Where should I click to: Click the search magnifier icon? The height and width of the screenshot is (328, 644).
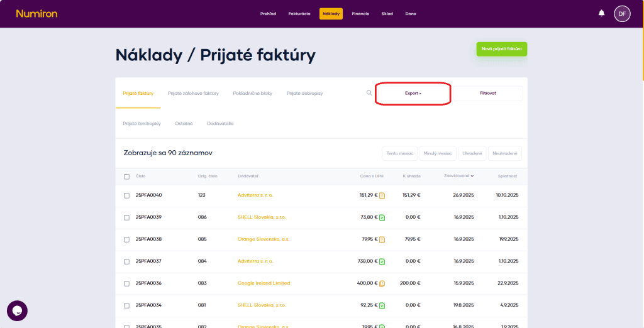[369, 93]
